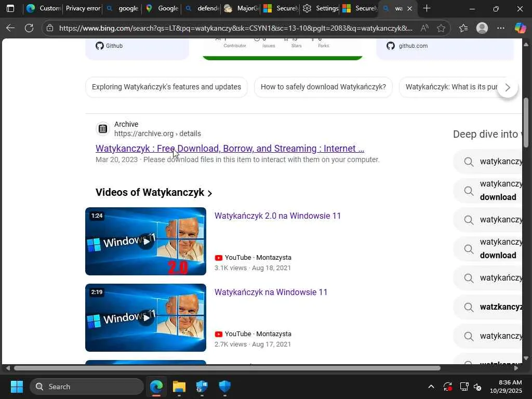Open Watykańczyk 2.0 na Windowsie 11 link
The height and width of the screenshot is (399, 532).
point(277,216)
